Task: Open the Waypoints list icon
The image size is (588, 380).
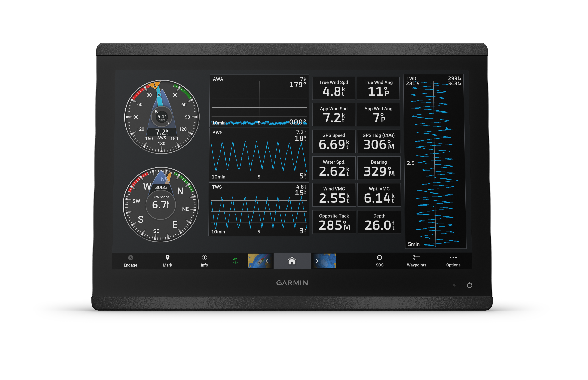Action: coord(417,258)
